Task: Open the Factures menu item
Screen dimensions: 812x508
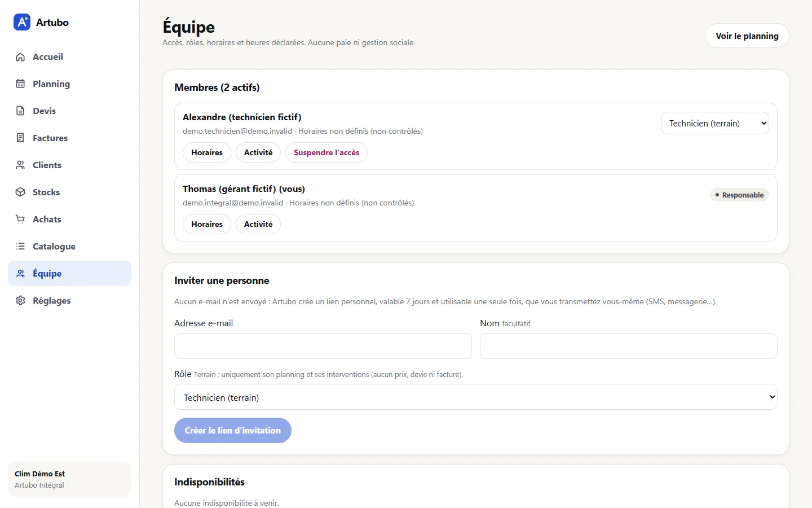Action: point(69,138)
